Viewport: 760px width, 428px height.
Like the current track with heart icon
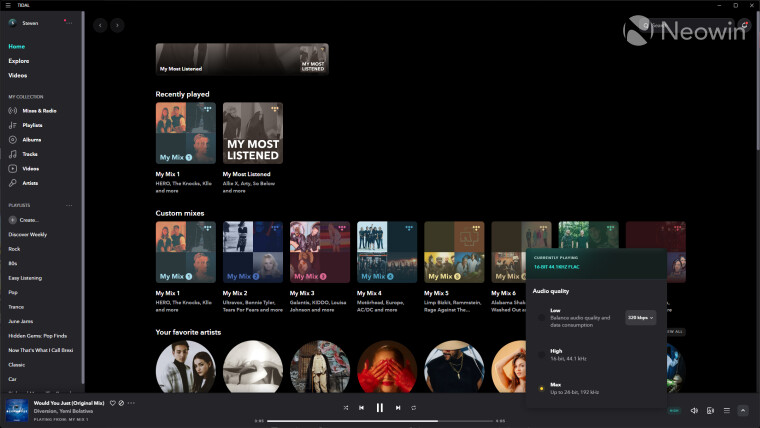click(x=112, y=403)
